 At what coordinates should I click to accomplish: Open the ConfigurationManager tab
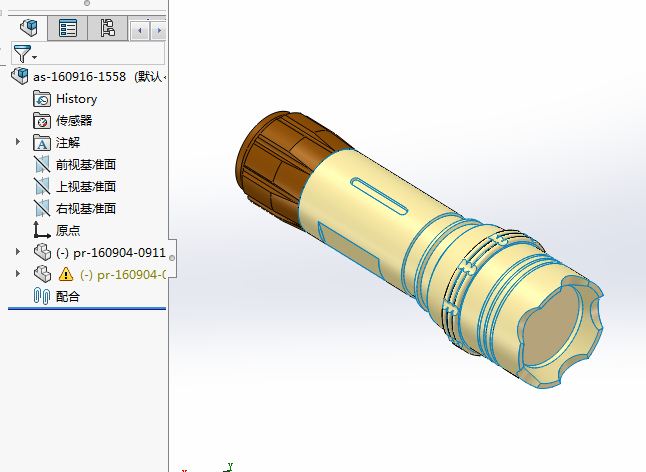[x=107, y=28]
